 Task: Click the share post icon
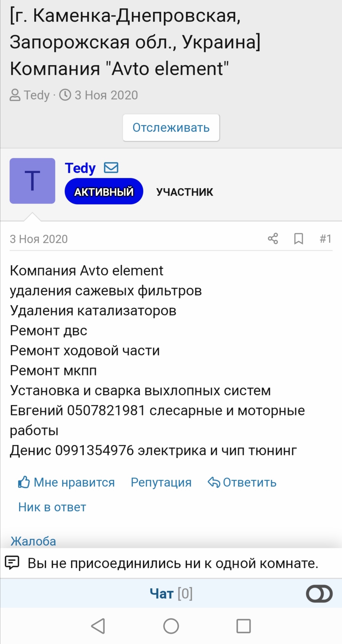click(x=273, y=238)
